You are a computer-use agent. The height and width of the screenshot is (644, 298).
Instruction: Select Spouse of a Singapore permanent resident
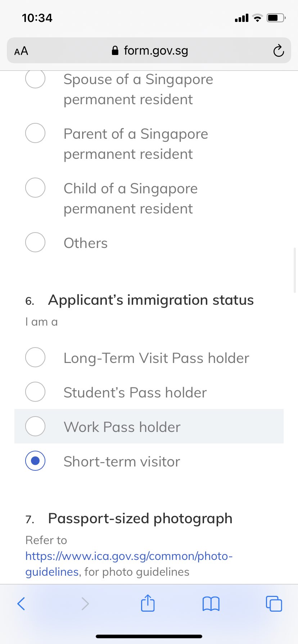pyautogui.click(x=35, y=79)
